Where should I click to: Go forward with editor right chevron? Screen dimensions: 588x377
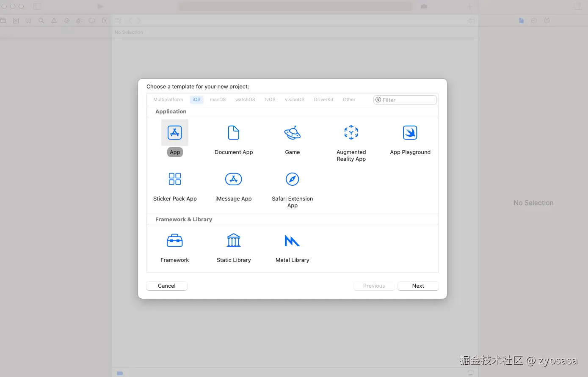[x=138, y=20]
